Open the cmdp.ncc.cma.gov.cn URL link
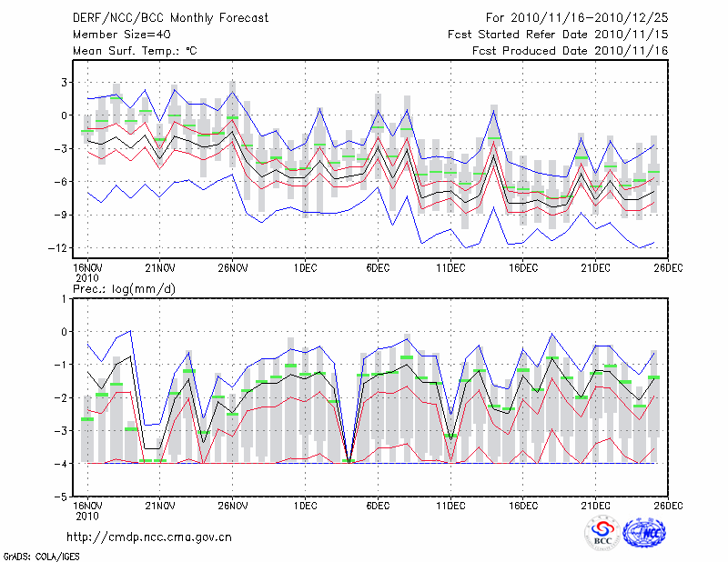Screen dimensions: 728x562 [x=149, y=537]
